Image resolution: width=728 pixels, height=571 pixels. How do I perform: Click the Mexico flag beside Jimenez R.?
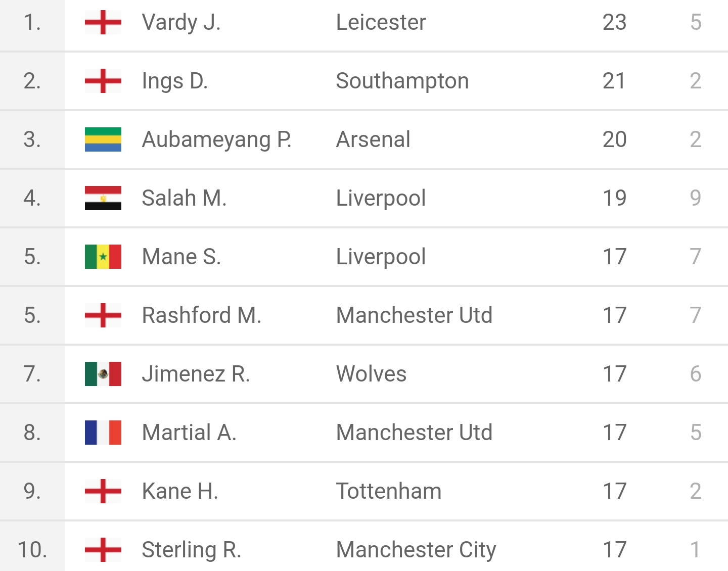103,374
